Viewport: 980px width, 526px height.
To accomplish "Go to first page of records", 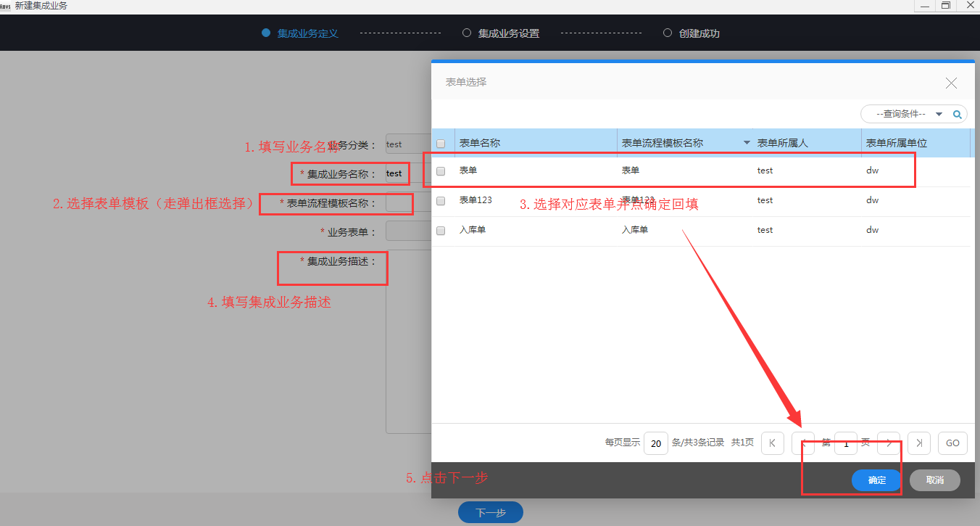I will [772, 443].
